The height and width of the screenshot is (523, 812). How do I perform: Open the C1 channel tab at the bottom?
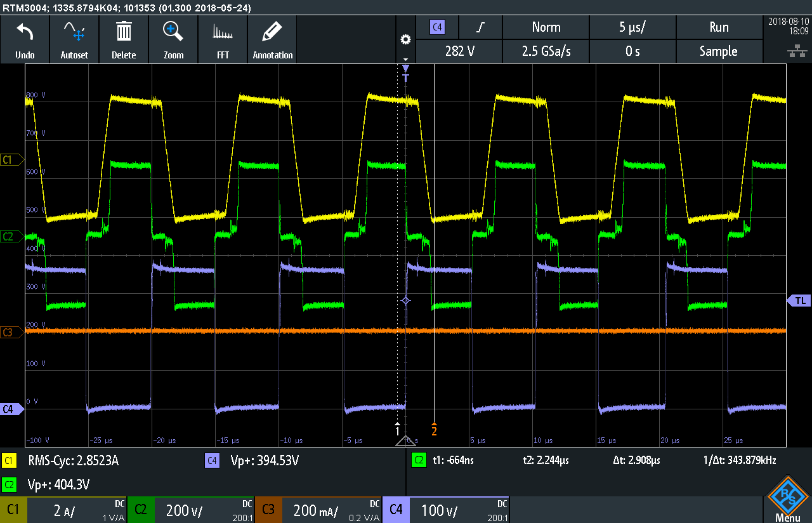[13, 510]
